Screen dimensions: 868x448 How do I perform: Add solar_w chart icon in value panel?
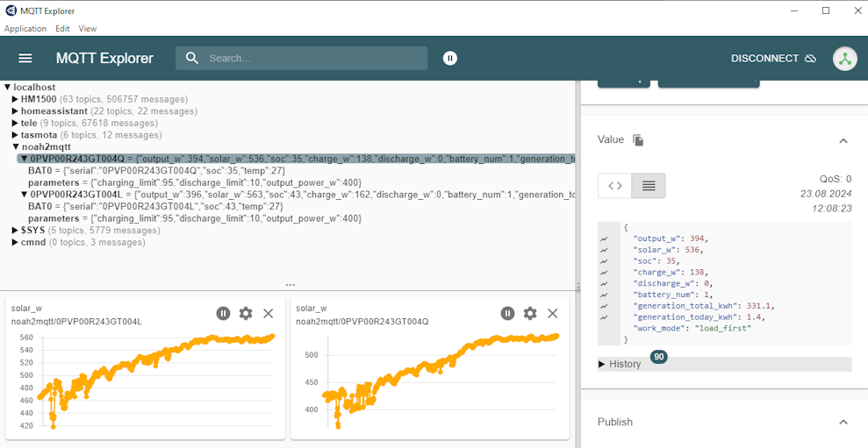pyautogui.click(x=604, y=250)
